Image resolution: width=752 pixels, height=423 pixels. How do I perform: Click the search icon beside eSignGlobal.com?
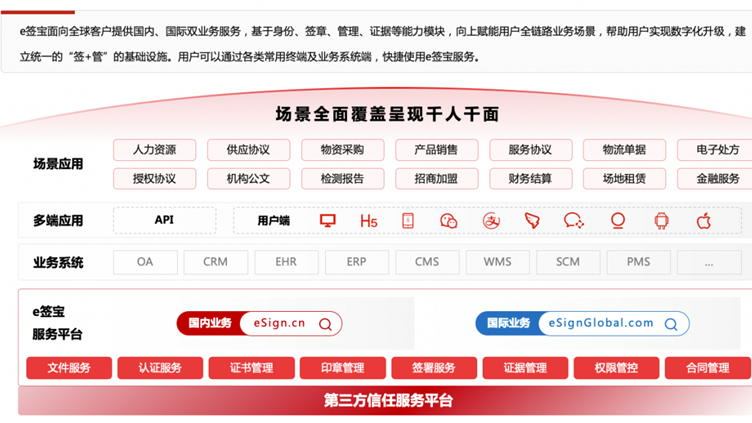click(x=672, y=324)
